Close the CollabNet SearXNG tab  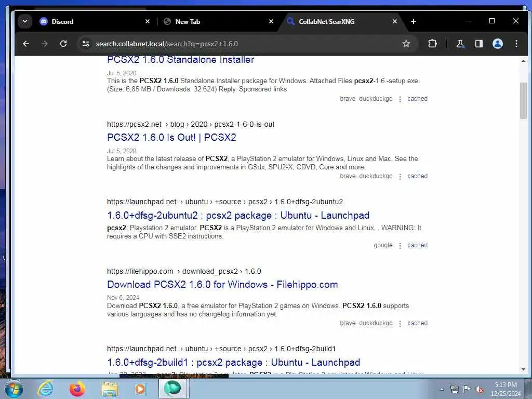(395, 21)
